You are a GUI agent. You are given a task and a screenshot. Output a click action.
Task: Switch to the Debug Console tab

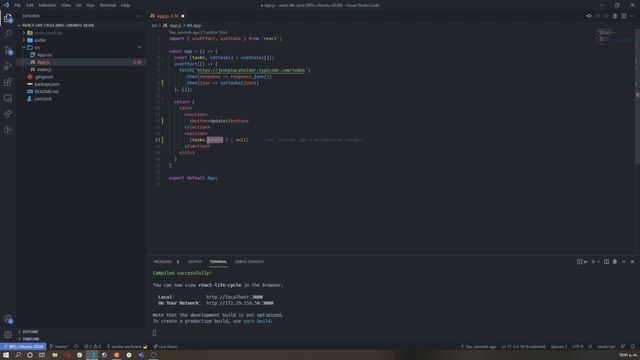(249, 262)
